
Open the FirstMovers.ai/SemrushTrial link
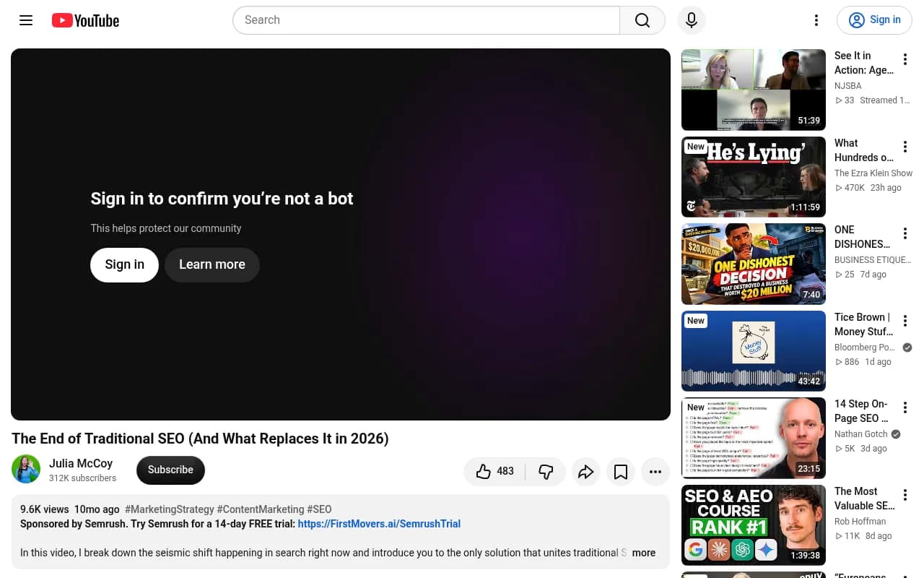point(379,524)
